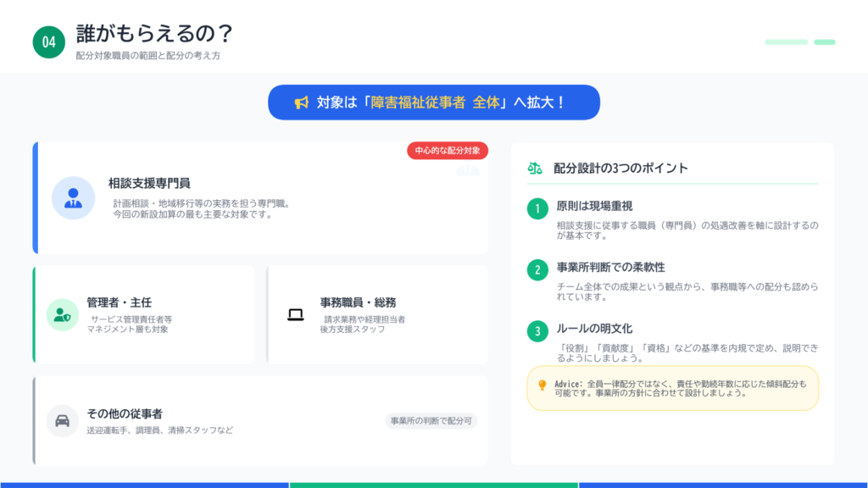Click the lightbulb icon in the Advice box
This screenshot has height=488, width=868.
[542, 385]
